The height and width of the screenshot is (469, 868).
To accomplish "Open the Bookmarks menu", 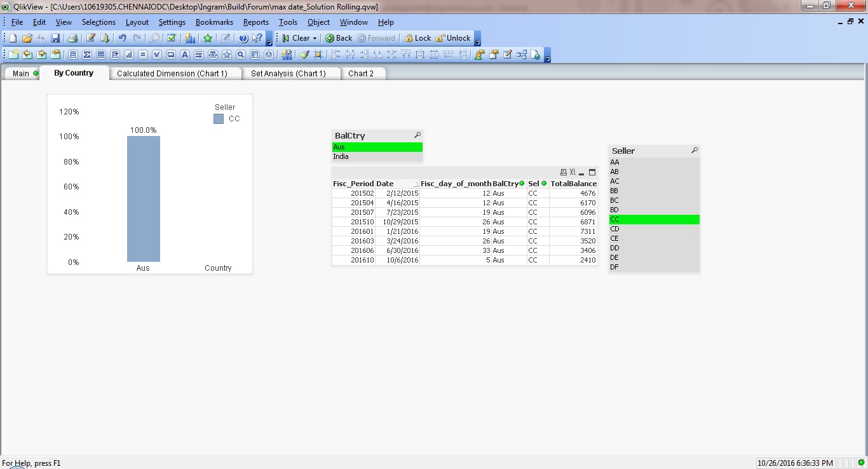I will (214, 22).
